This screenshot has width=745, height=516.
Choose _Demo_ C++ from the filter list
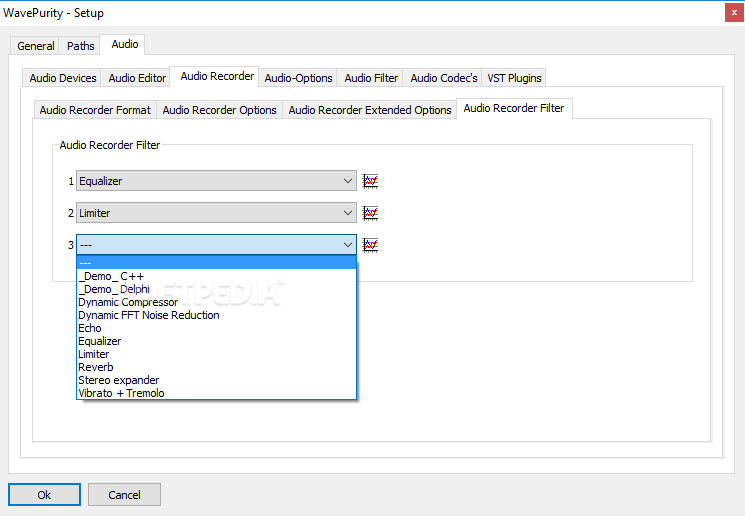pos(216,276)
